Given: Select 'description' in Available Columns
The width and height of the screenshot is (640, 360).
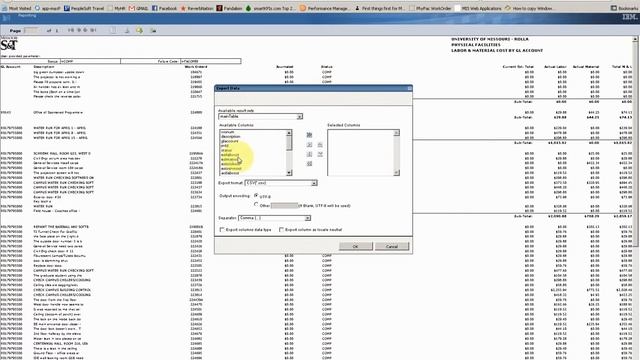Looking at the screenshot, I should [x=231, y=137].
